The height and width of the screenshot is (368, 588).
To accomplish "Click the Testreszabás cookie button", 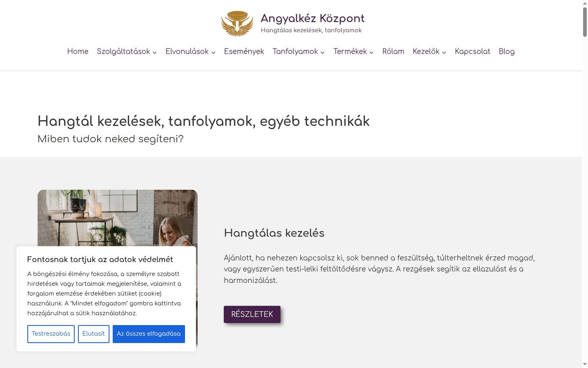I will point(51,334).
